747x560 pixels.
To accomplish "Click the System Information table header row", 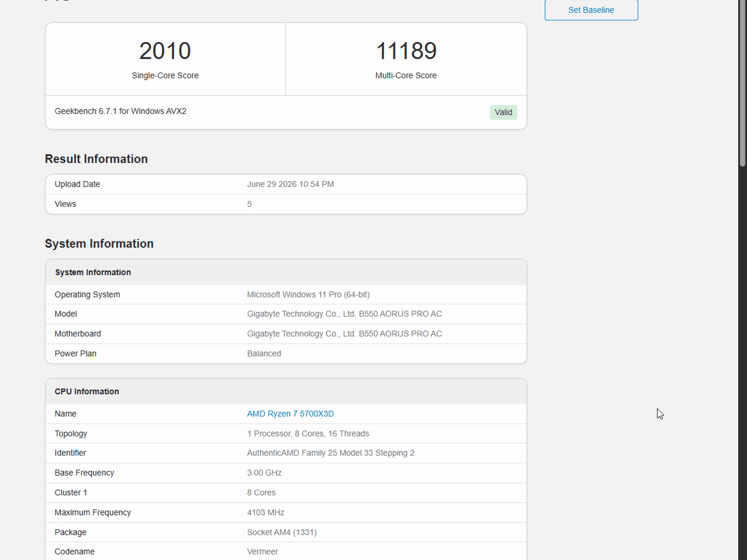I will (286, 272).
